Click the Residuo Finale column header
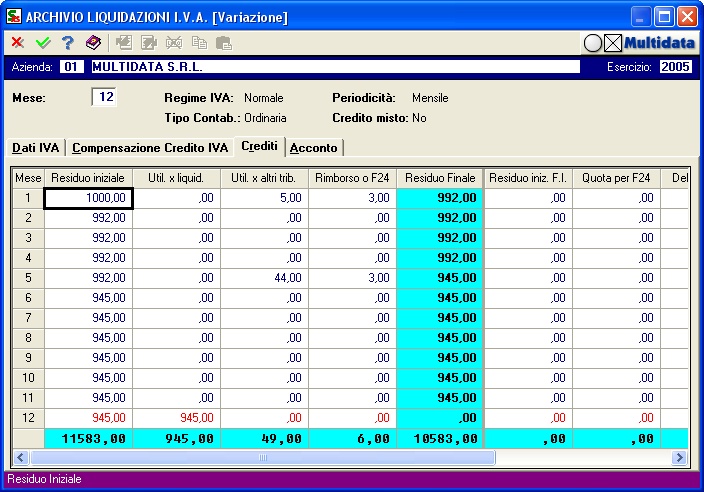Viewport: 704px width, 492px height. click(440, 178)
